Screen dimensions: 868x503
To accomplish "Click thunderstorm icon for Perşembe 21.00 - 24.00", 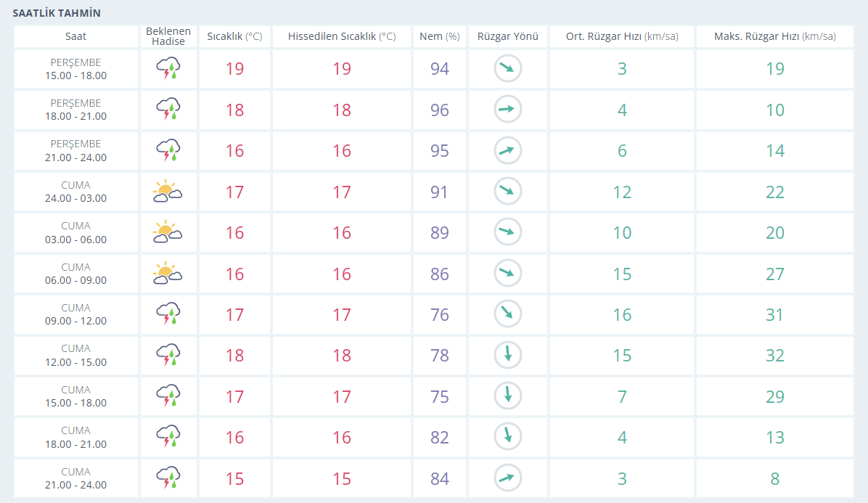I will point(168,150).
